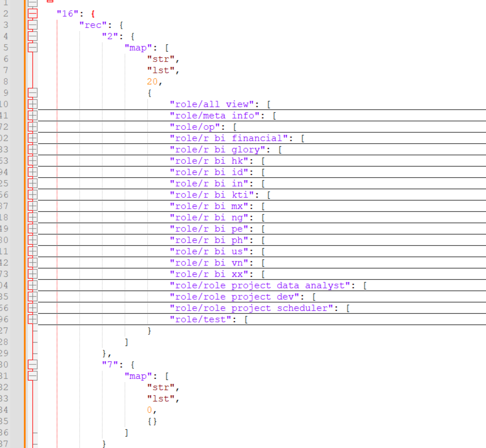The height and width of the screenshot is (448, 486).
Task: Expand the "role/op" fold marker
Action: point(33,127)
